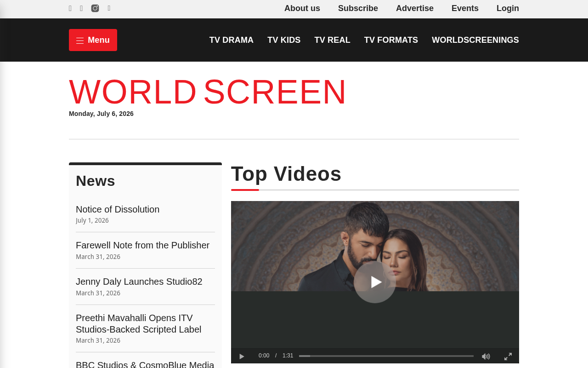The height and width of the screenshot is (368, 588).
Task: Navigate to TV KIDS section
Action: [284, 40]
